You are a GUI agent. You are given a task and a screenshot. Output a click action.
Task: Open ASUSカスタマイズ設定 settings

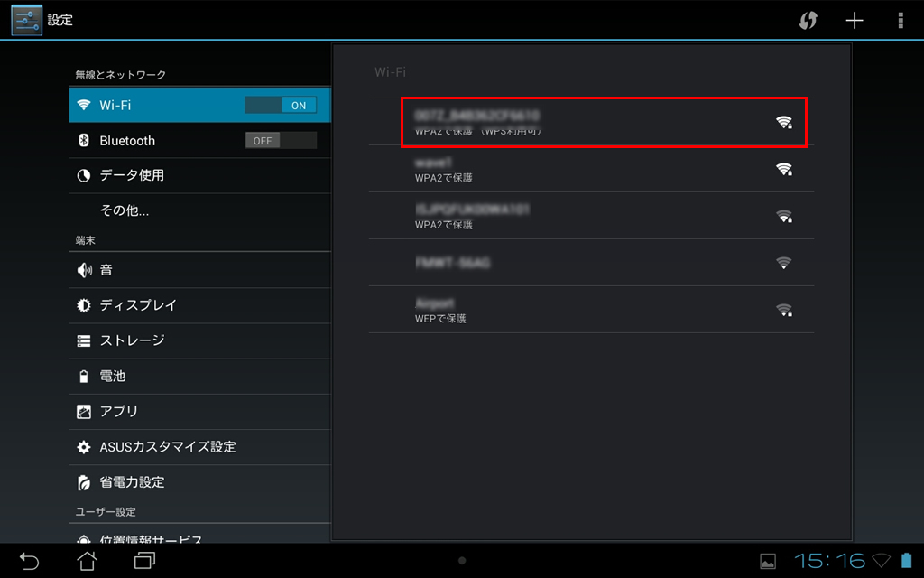(x=200, y=447)
